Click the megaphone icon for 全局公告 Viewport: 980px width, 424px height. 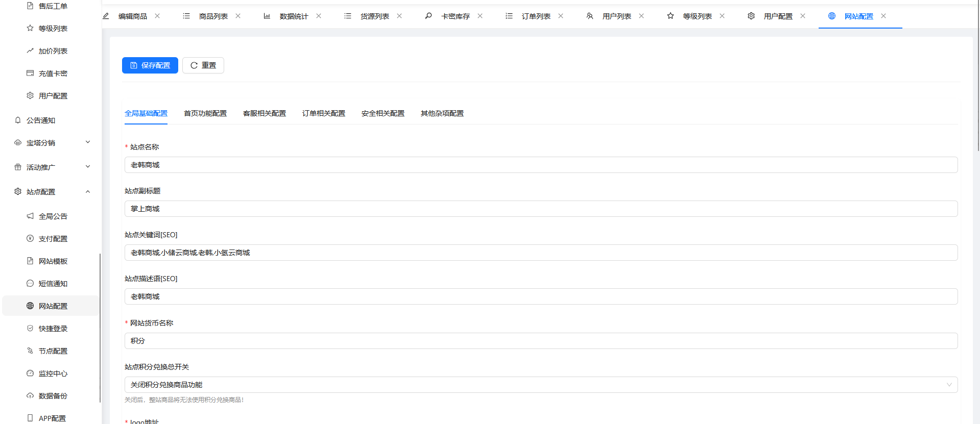click(x=30, y=216)
